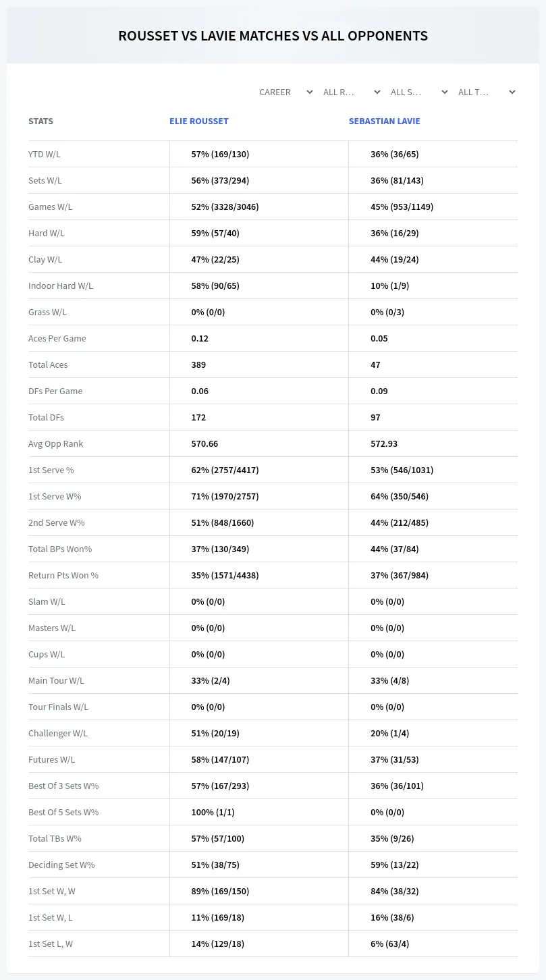The height and width of the screenshot is (980, 546).
Task: Click the chevron arrow beside CAREER
Action: coord(310,92)
